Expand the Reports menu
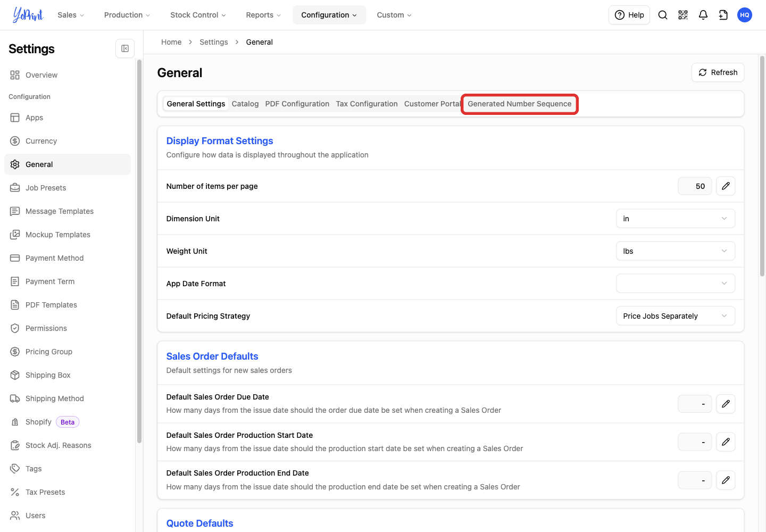Viewport: 766px width, 532px height. tap(263, 15)
